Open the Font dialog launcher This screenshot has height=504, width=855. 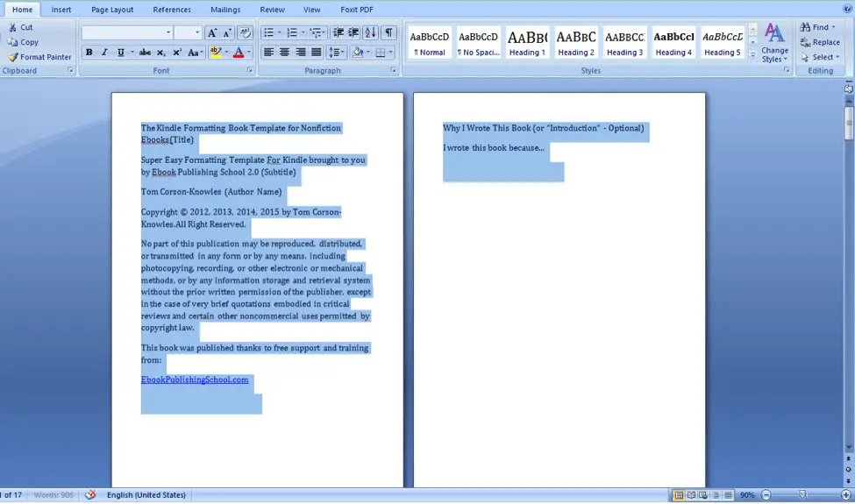pyautogui.click(x=250, y=70)
